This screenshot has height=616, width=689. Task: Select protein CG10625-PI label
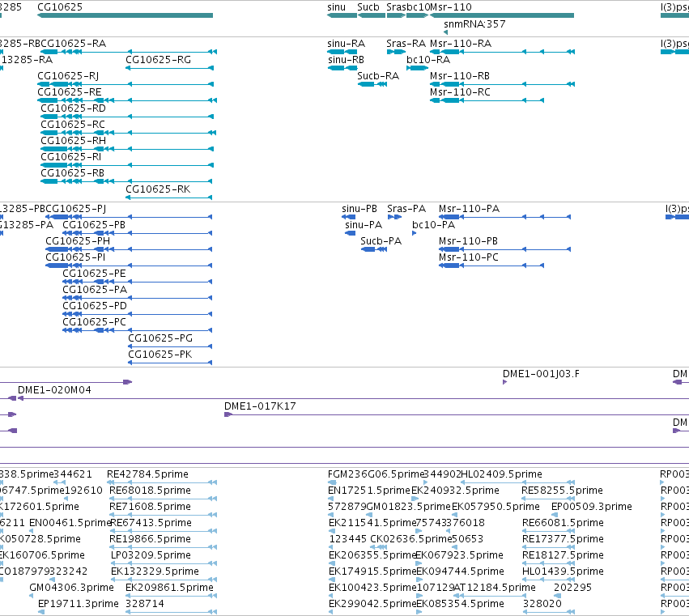point(75,257)
